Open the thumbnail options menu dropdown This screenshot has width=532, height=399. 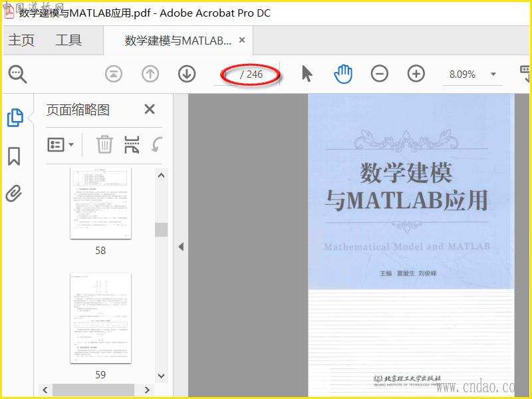(x=61, y=145)
